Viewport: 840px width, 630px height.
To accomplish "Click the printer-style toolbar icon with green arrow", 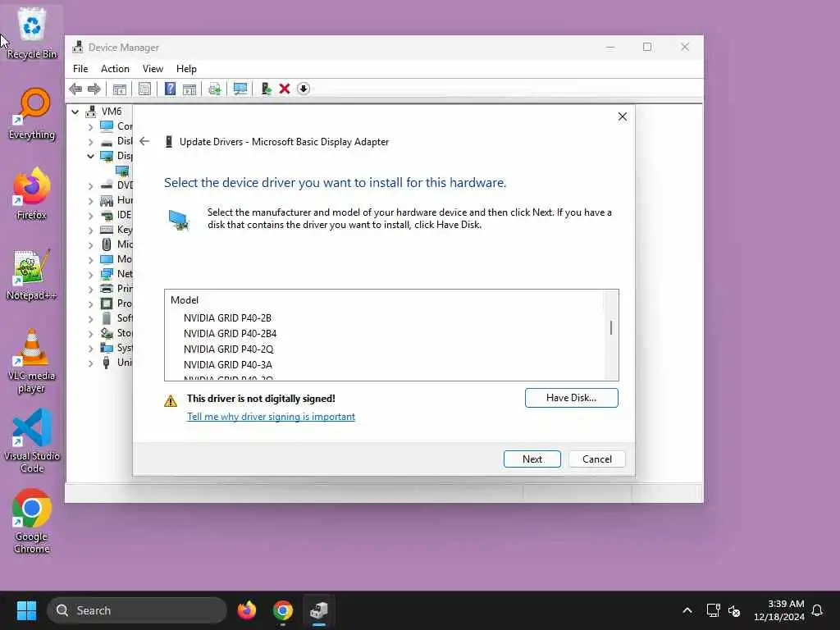I will click(215, 89).
